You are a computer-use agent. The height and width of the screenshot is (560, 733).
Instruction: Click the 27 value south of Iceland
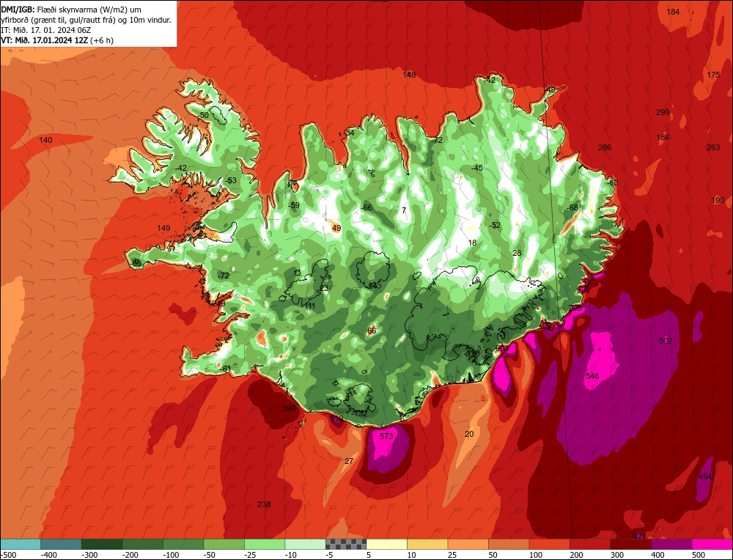(349, 461)
